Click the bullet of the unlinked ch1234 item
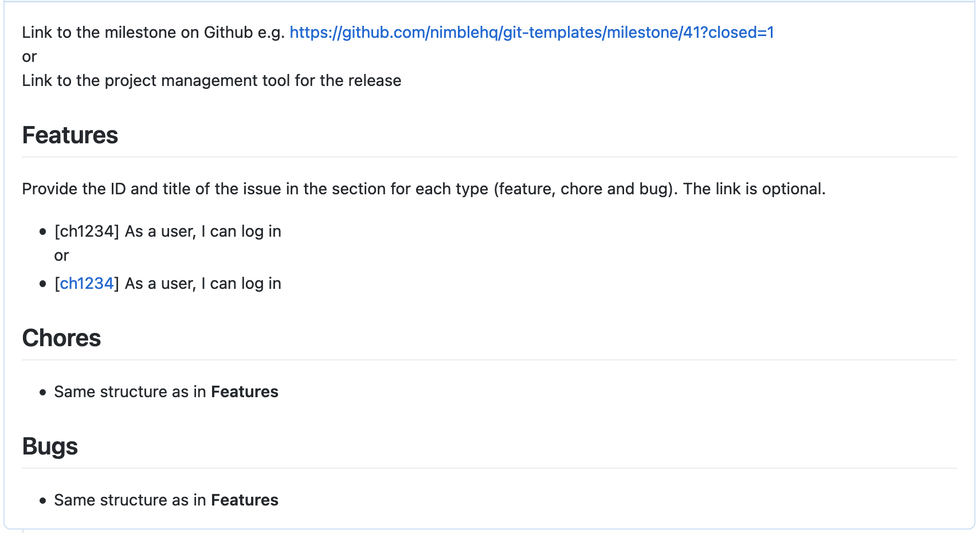The height and width of the screenshot is (533, 980). pos(42,232)
